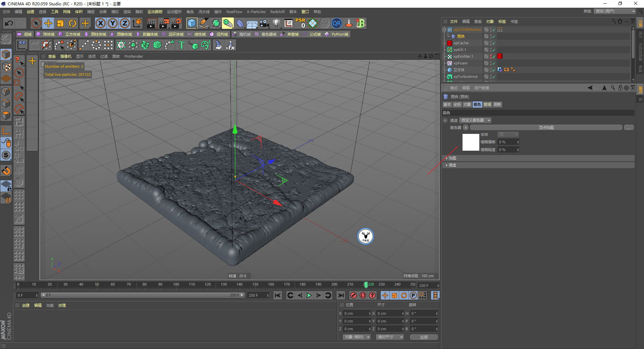Open the Render Settings clapperboard gear icon
This screenshot has height=349, width=644.
tap(176, 23)
